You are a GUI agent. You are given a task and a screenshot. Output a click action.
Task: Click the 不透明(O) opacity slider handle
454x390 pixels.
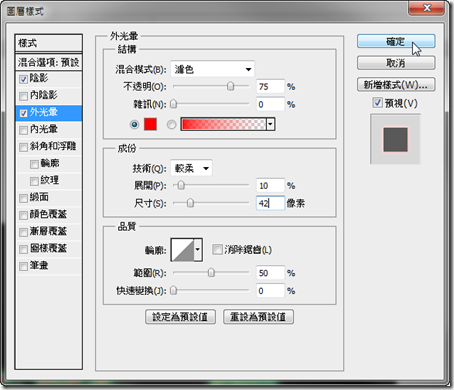[230, 86]
